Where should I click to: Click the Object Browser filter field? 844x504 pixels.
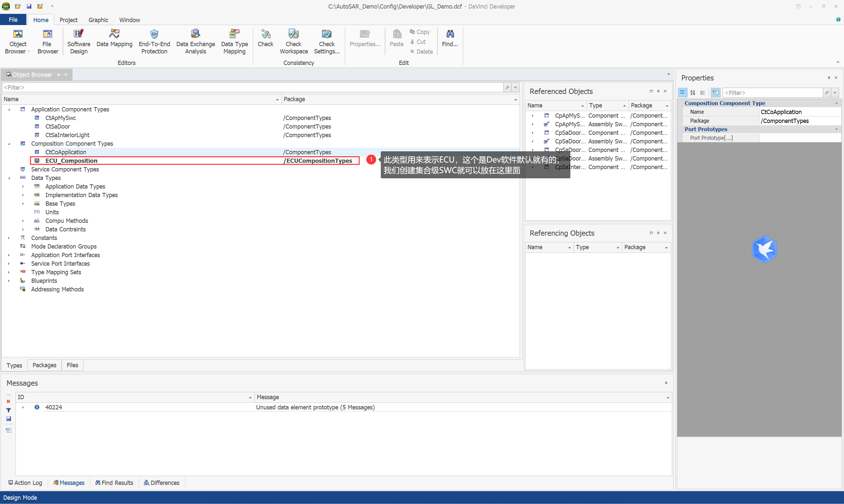(251, 87)
